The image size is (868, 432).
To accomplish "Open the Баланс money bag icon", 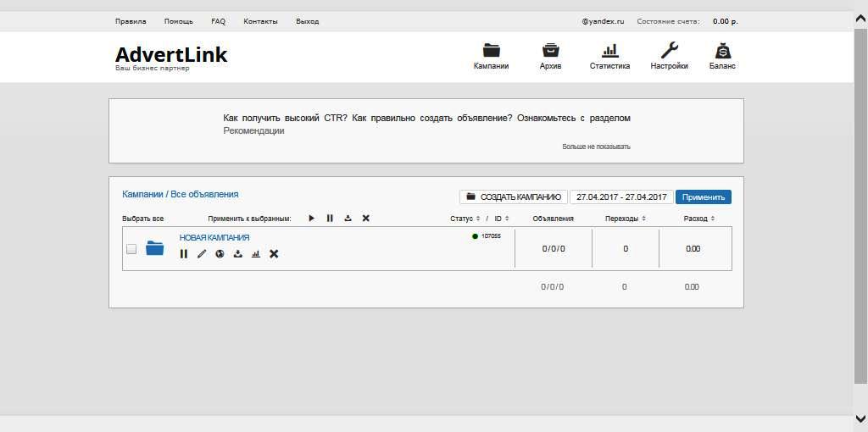I will [722, 50].
